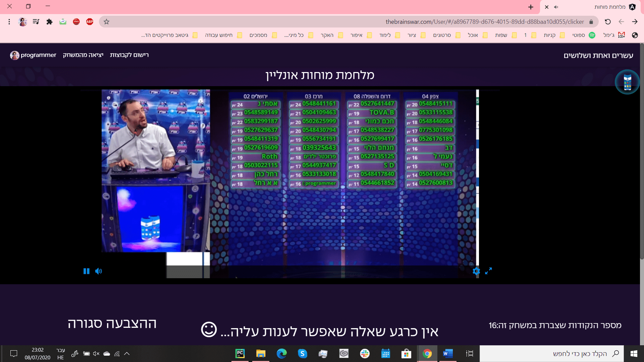644x362 pixels.
Task: Bookmark page with star icon
Action: (x=106, y=22)
